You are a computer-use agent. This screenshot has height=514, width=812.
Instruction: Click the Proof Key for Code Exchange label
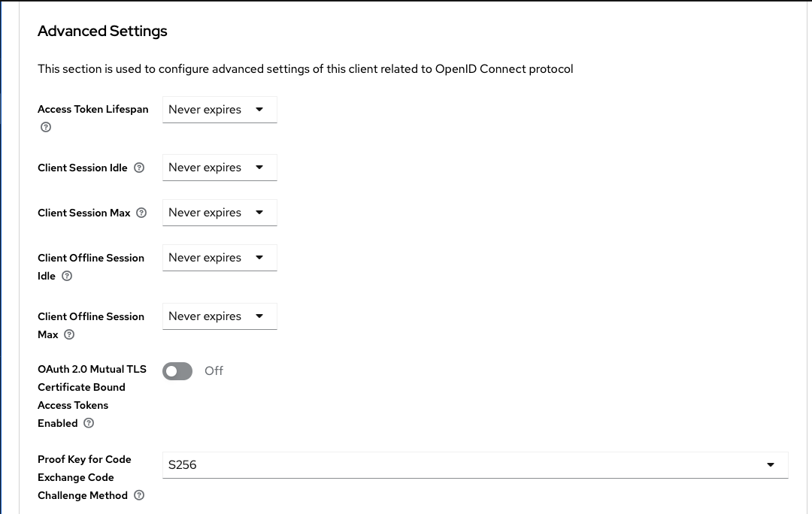pyautogui.click(x=84, y=477)
